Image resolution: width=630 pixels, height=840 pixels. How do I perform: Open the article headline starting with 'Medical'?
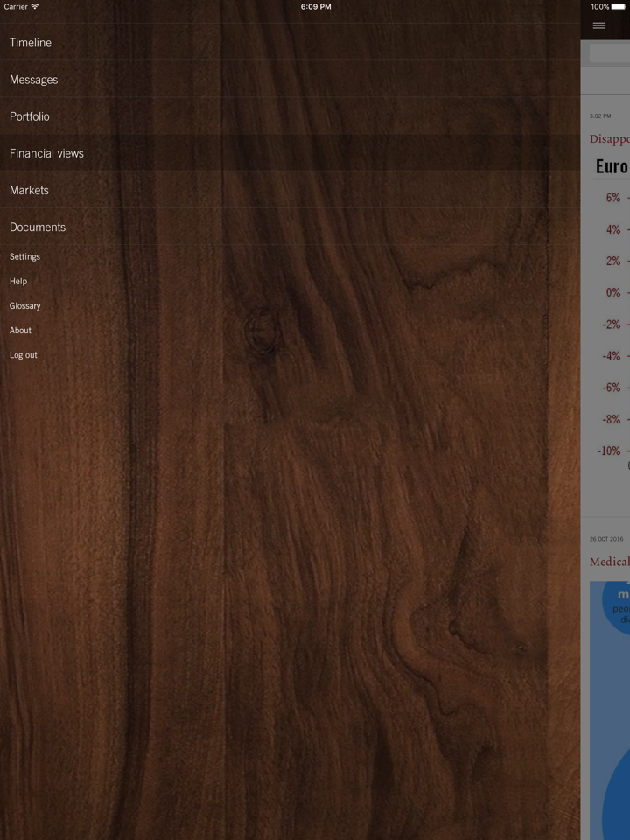[x=609, y=562]
